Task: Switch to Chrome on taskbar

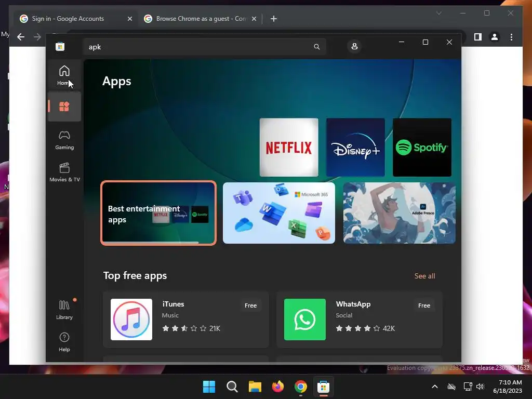Action: point(301,387)
